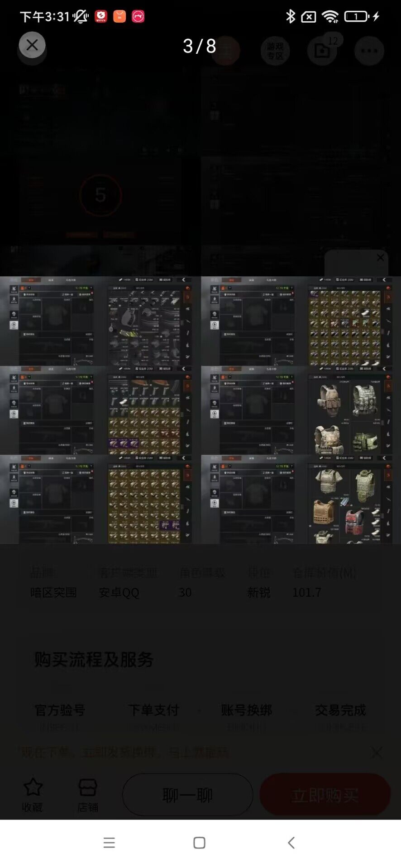Viewport: 401px width, 868px height.
Task: Open the dimmed 游戏专区 button
Action: coord(275,51)
